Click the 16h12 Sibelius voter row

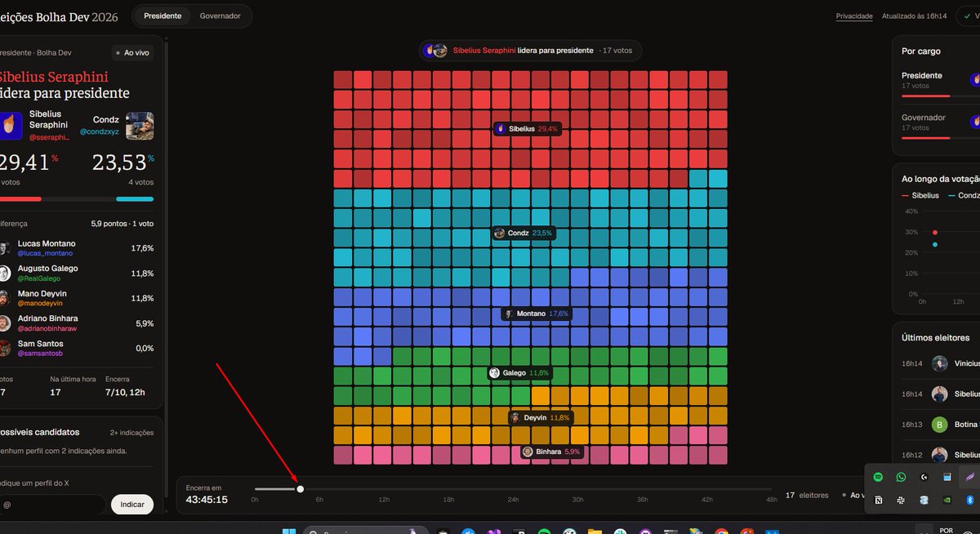[941, 454]
